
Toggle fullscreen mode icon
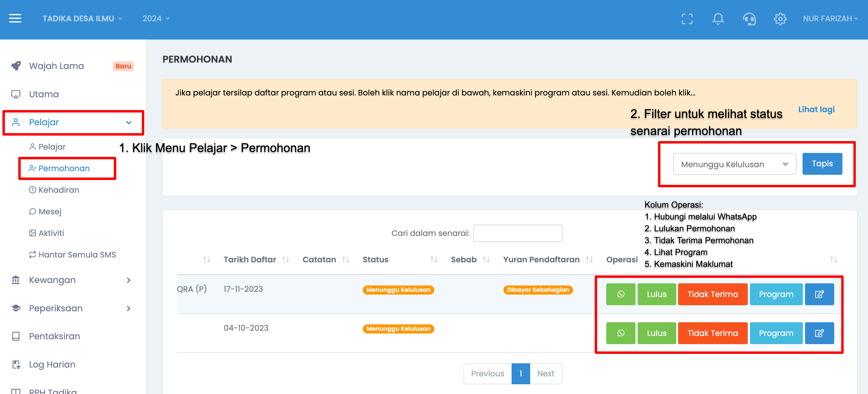pyautogui.click(x=687, y=19)
